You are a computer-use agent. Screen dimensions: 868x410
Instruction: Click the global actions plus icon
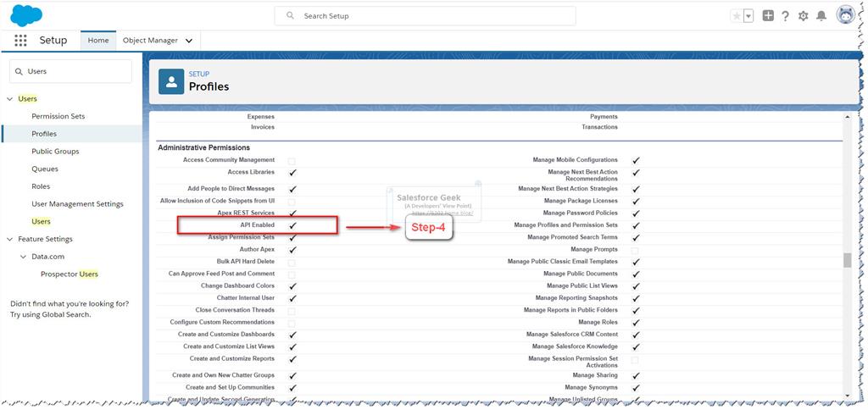pyautogui.click(x=768, y=15)
